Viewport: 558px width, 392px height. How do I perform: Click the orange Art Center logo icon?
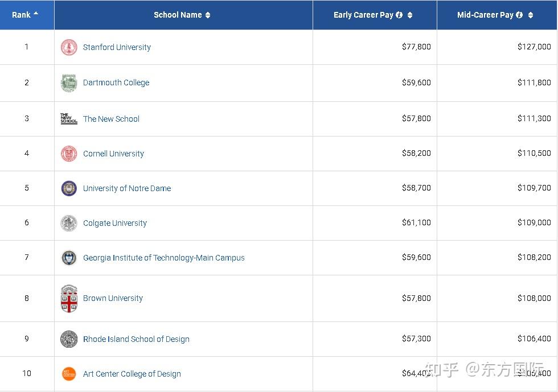(69, 374)
